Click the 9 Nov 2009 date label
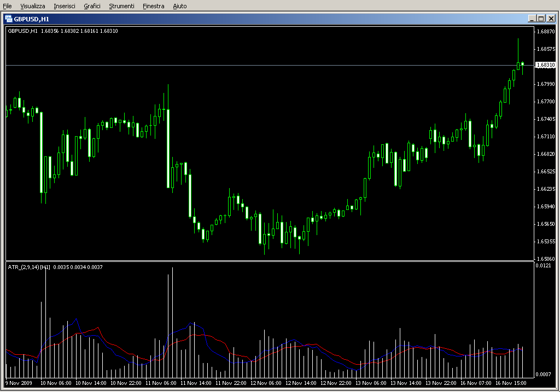 [x=19, y=383]
